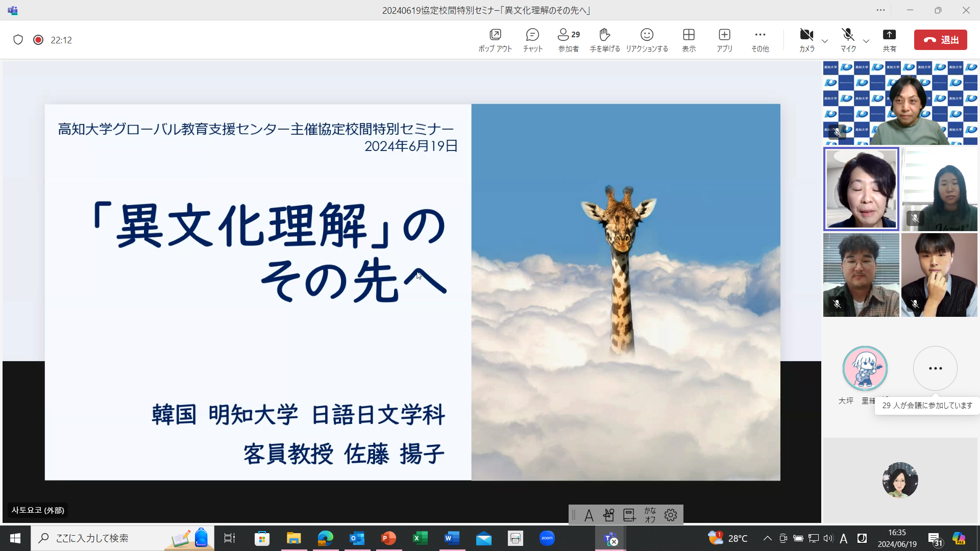Open the window title bar options menu
The height and width of the screenshot is (551, 980).
[x=880, y=10]
